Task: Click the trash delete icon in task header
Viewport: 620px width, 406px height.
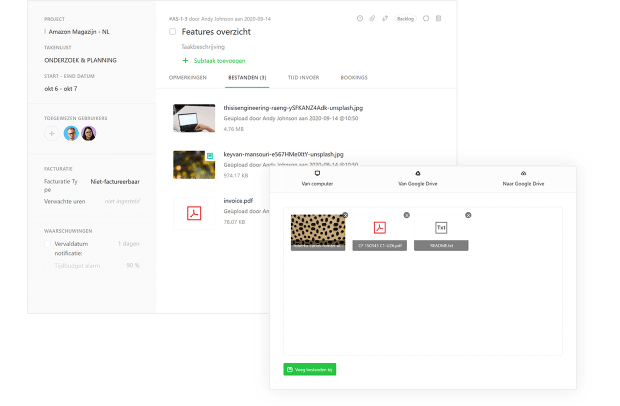Action: click(x=439, y=18)
